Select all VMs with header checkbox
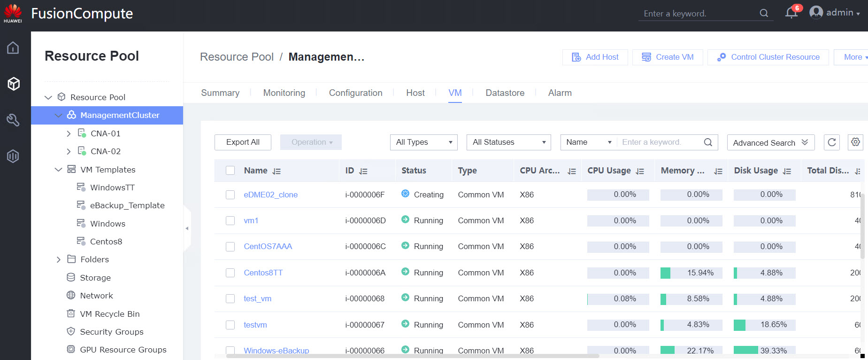This screenshot has width=868, height=360. pos(230,171)
